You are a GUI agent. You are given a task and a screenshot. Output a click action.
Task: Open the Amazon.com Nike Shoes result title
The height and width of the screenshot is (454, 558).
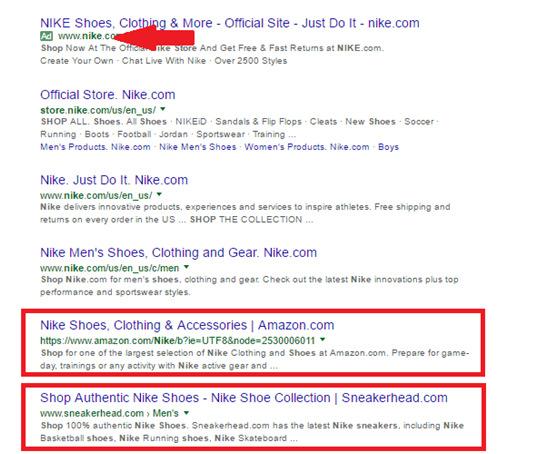click(187, 325)
